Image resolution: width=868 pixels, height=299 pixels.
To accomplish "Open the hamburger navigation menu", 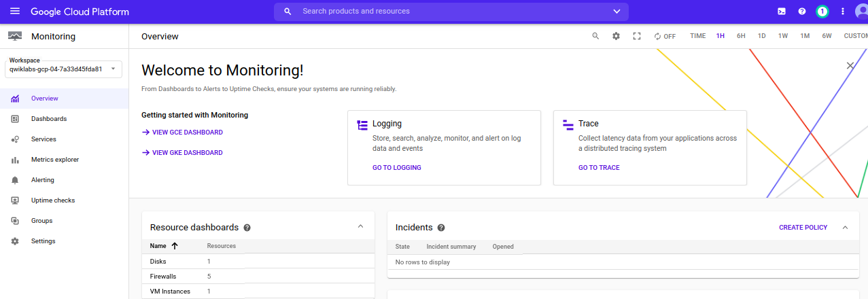I will 15,12.
